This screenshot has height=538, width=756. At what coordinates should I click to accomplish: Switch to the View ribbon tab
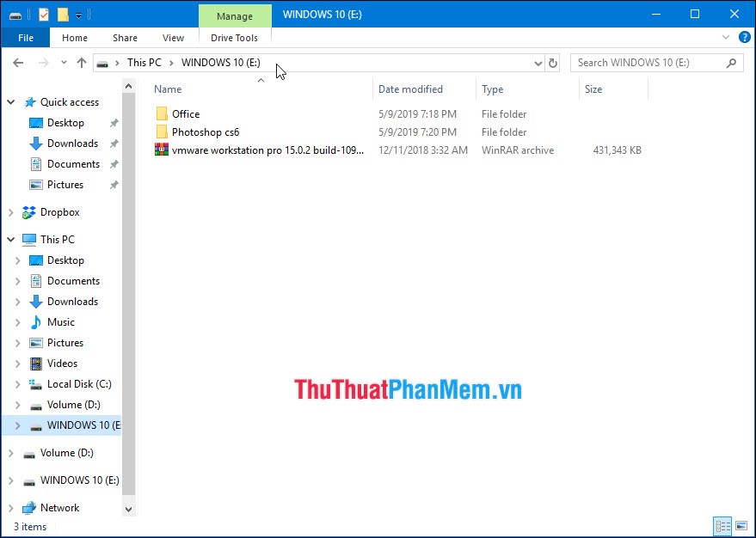tap(173, 38)
